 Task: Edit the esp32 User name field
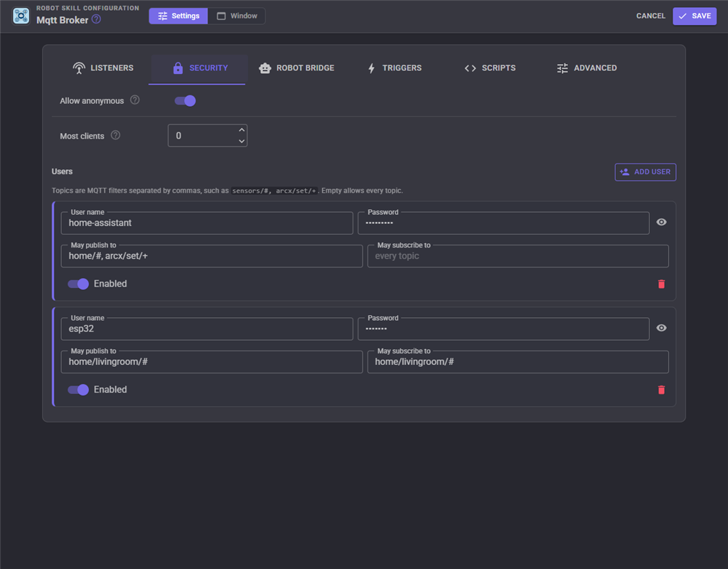[x=207, y=329]
